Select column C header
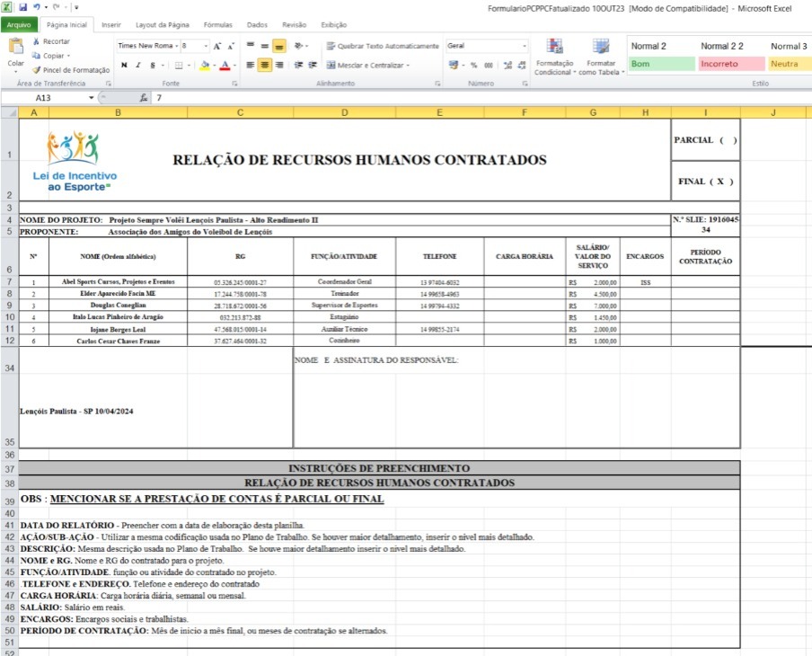The width and height of the screenshot is (812, 656). (241, 112)
